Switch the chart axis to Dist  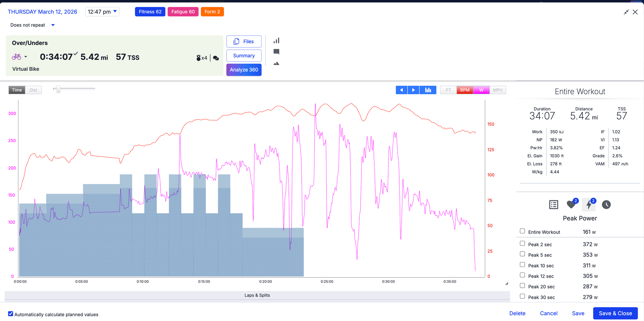(x=33, y=90)
